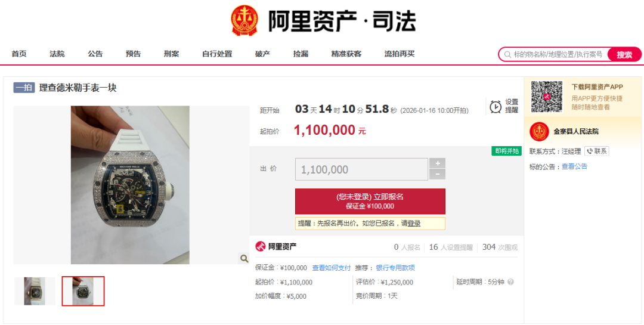This screenshot has width=644, height=325.
Task: Click the alarm clock reminder icon
Action: pyautogui.click(x=496, y=107)
